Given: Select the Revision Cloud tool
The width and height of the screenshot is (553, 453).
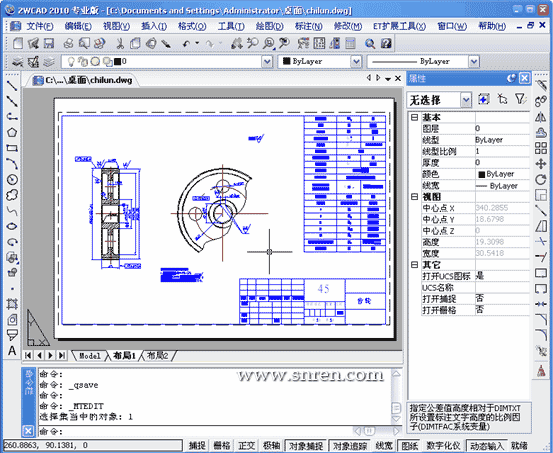Looking at the screenshot, I should (12, 195).
